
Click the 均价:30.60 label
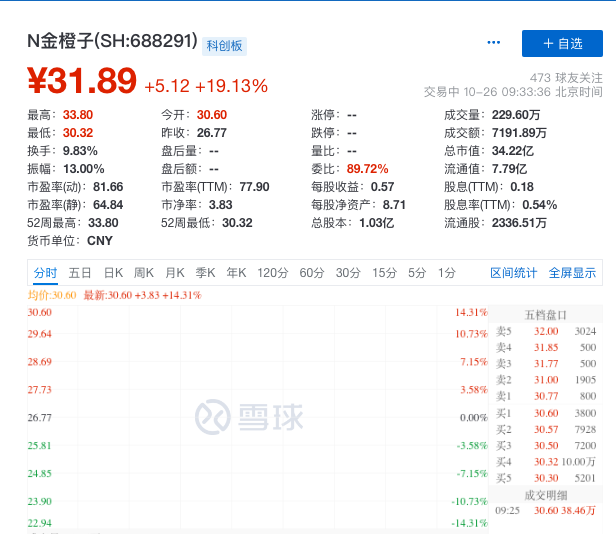pos(52,295)
